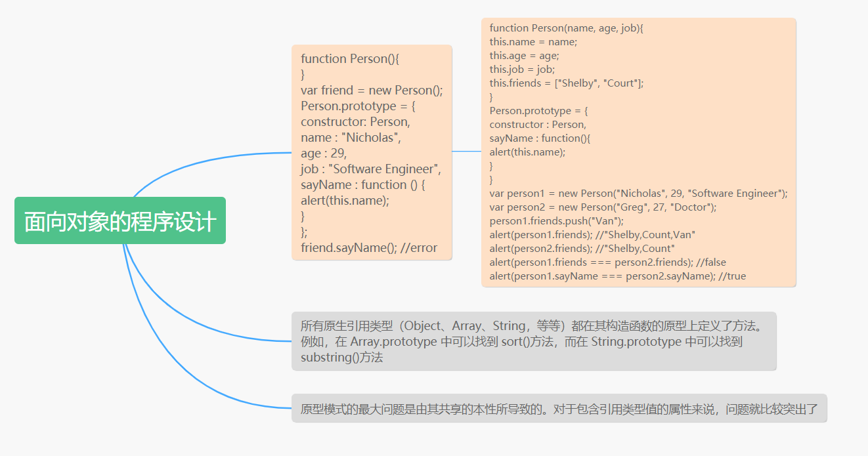The image size is (868, 456).
Task: Select the green root node 面向对象的程序设计
Action: tap(120, 220)
